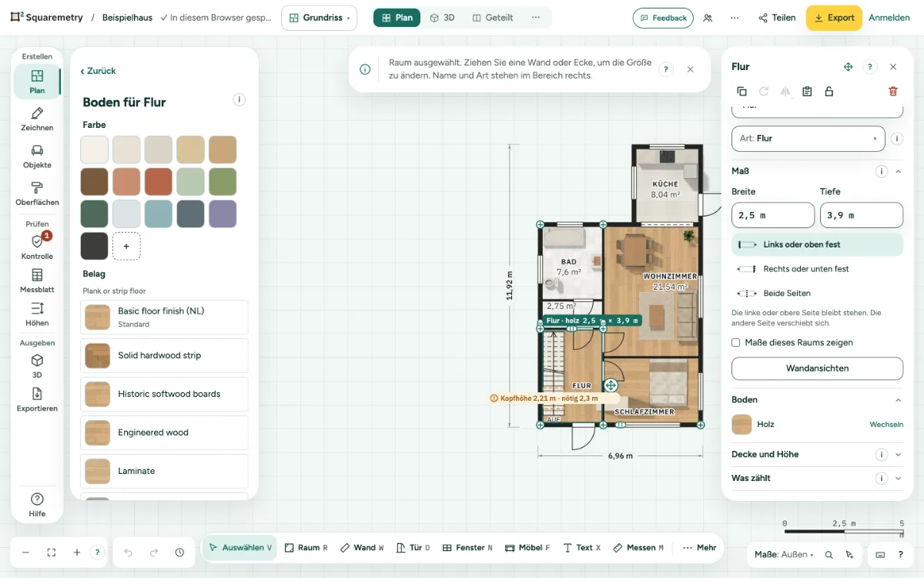Switch to the 3D view tab
The image size is (924, 578).
tap(442, 18)
